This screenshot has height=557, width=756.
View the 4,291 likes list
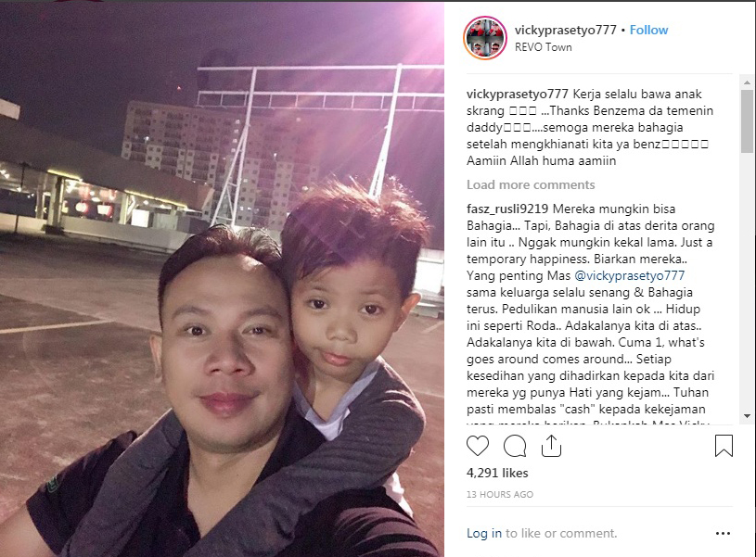[x=497, y=474]
